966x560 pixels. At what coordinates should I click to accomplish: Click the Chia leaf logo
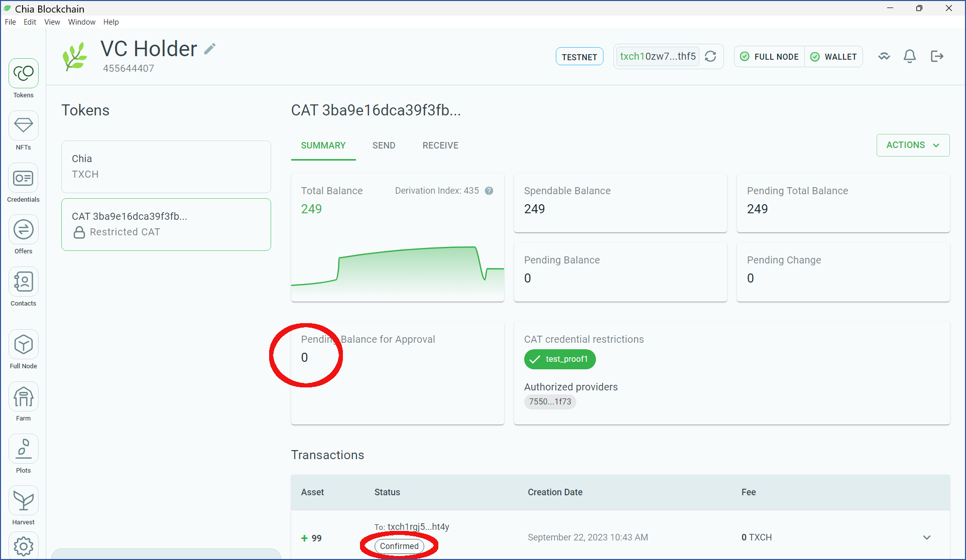pyautogui.click(x=75, y=56)
